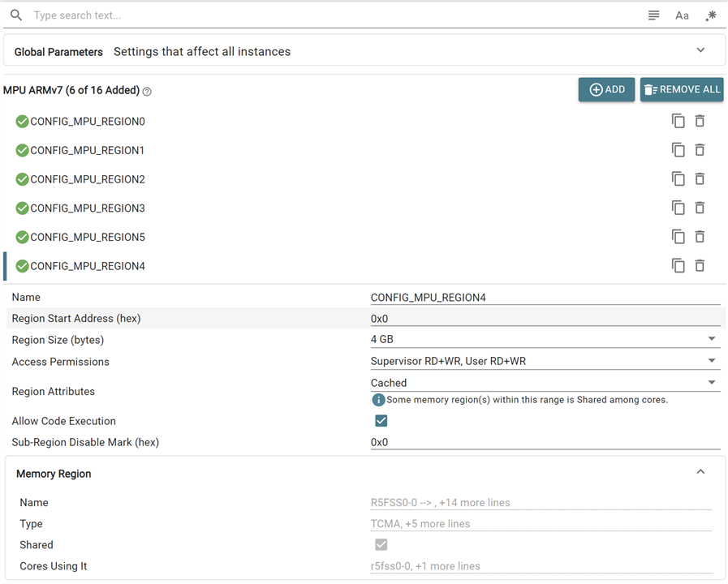Click the Region Start Address hex field
Image resolution: width=728 pixels, height=584 pixels.
[x=544, y=319]
